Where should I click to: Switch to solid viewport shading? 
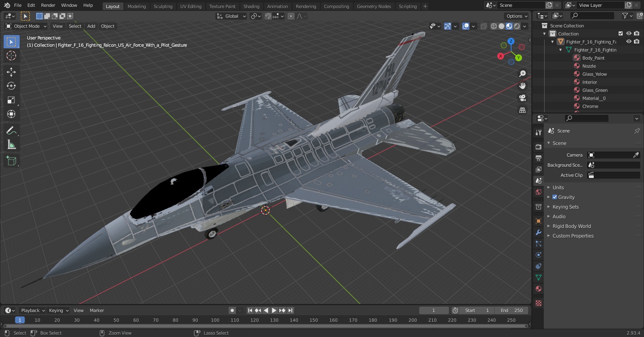pos(502,26)
